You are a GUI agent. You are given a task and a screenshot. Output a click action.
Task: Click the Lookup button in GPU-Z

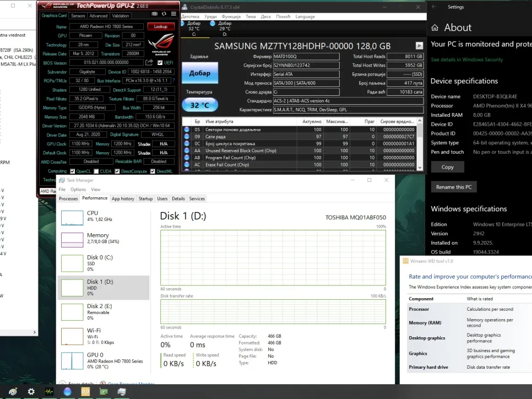coord(160,26)
